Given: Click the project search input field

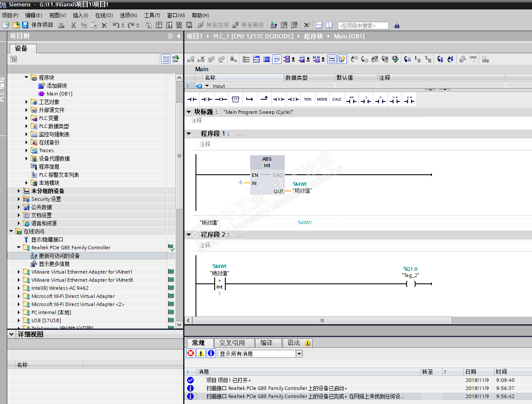Looking at the screenshot, I should click(363, 26).
